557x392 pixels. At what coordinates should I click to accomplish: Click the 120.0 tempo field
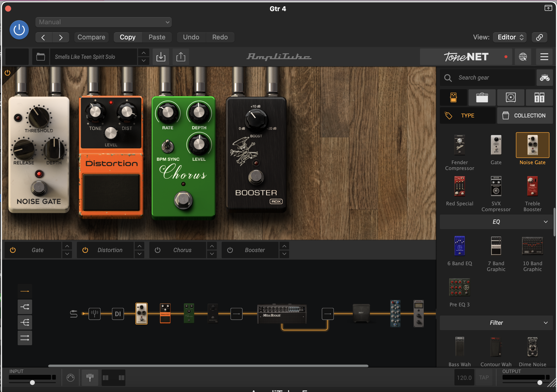click(464, 378)
